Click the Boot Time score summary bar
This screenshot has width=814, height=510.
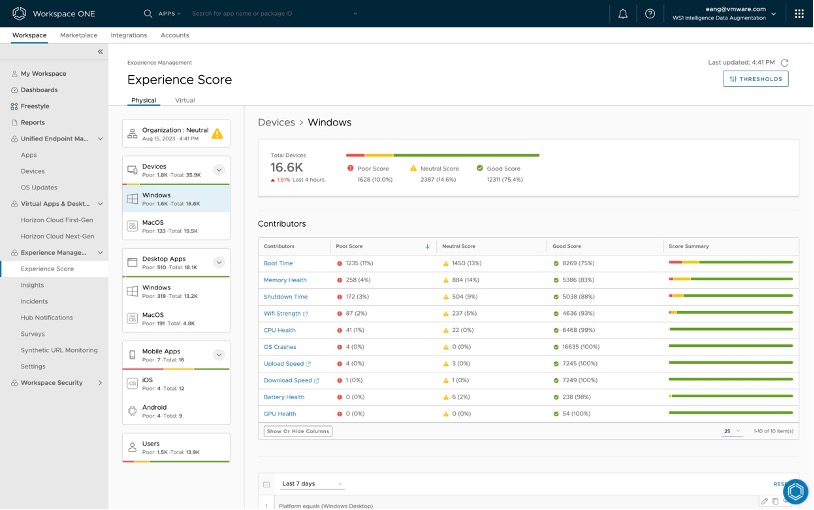pos(730,263)
